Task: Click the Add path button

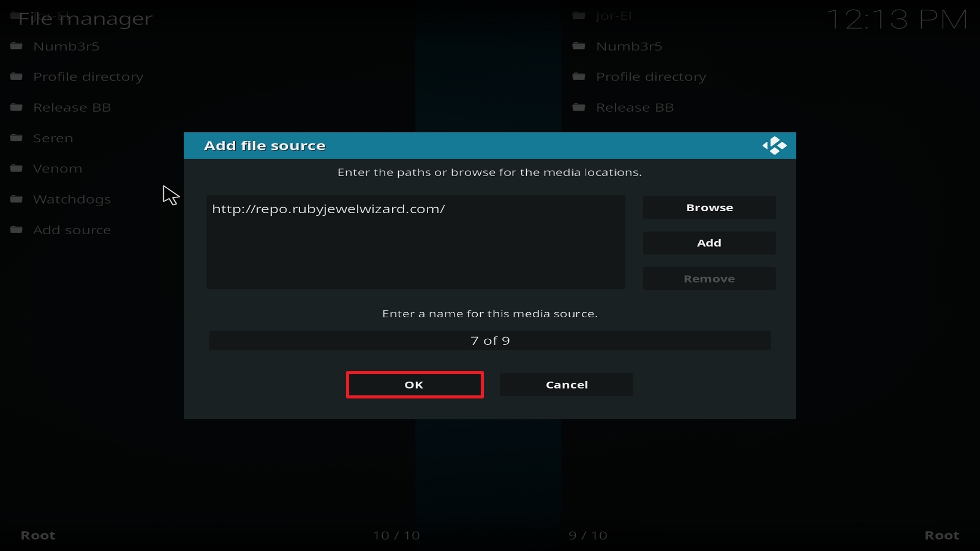Action: 709,243
